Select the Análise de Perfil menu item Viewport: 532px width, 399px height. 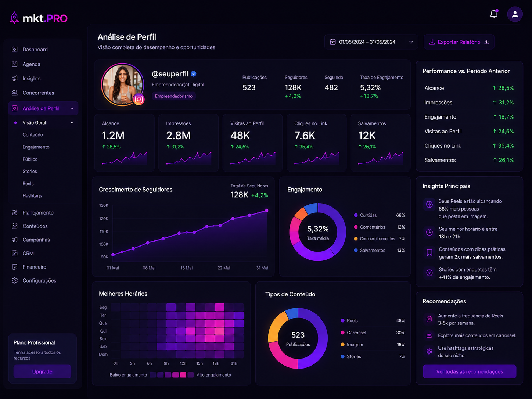(43, 108)
